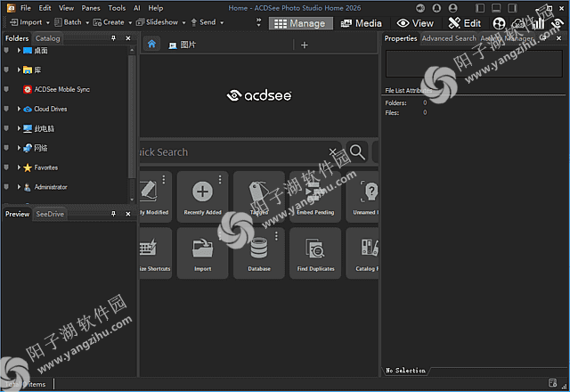Open the Tools menu
The height and width of the screenshot is (392, 570).
(x=117, y=8)
